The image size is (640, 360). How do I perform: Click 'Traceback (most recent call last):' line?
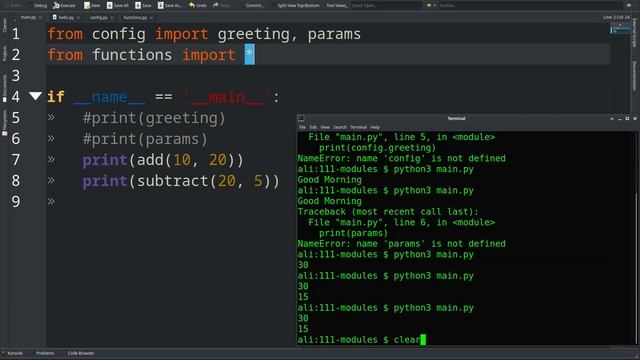point(388,212)
